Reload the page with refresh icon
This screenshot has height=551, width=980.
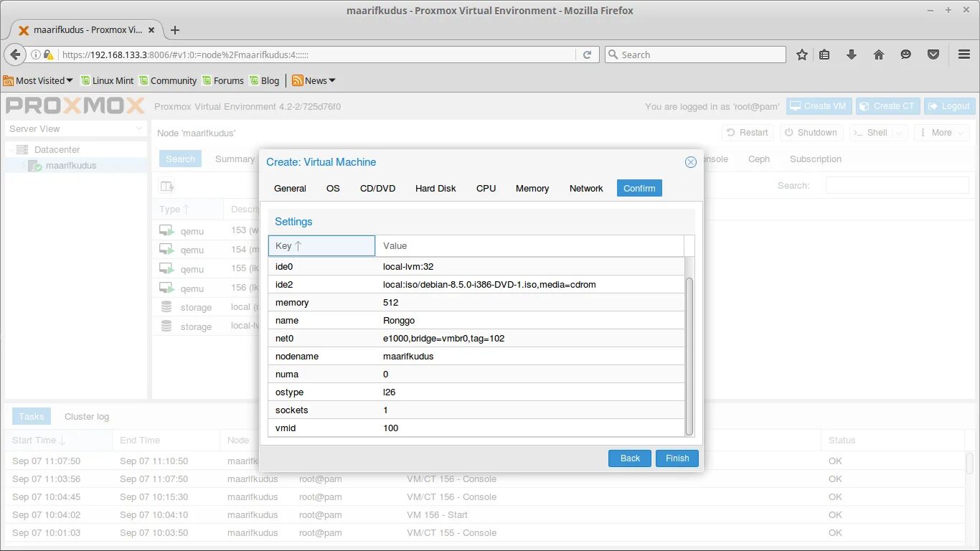(x=587, y=55)
